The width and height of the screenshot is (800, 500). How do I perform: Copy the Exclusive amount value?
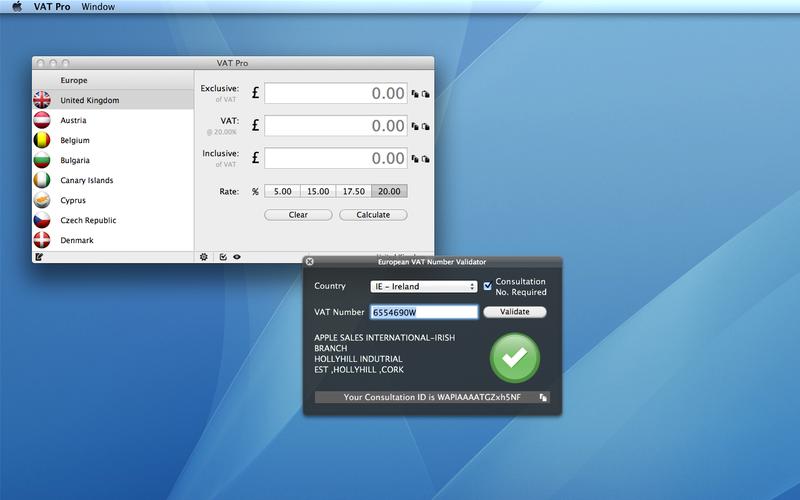pos(415,94)
